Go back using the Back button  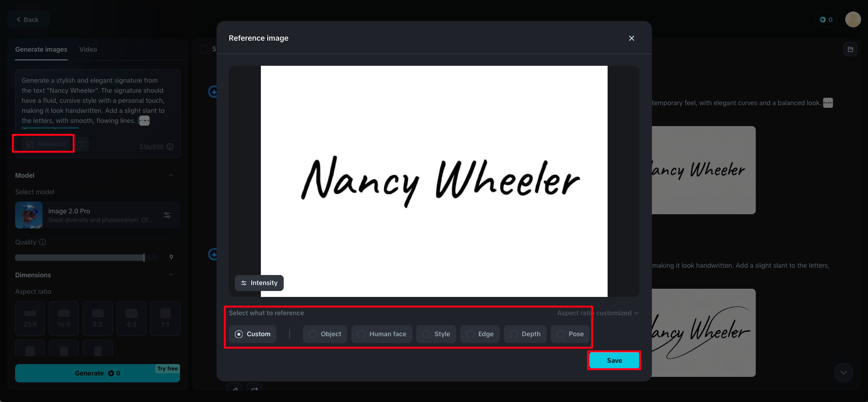coord(28,20)
